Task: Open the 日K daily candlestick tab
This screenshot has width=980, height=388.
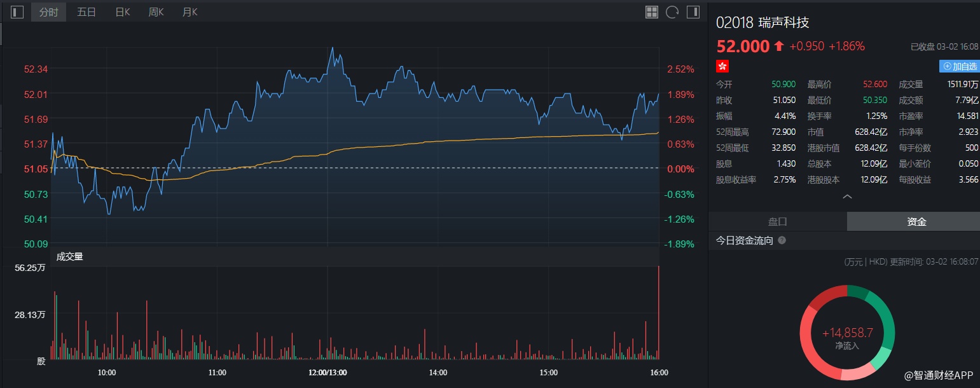Action: coord(123,12)
